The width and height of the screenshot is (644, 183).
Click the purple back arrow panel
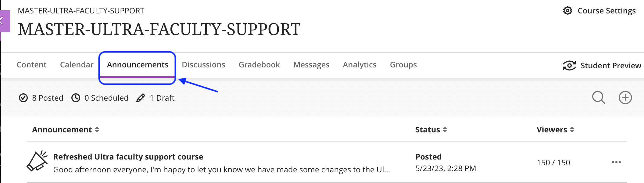click(5, 21)
